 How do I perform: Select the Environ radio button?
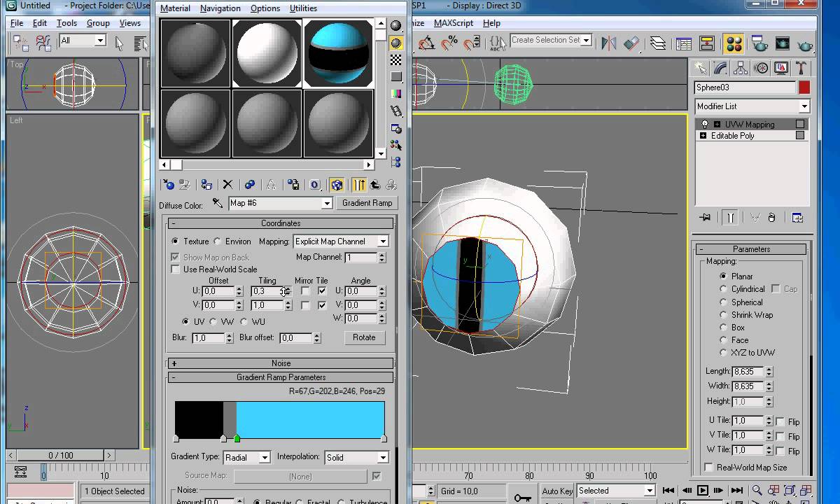217,241
